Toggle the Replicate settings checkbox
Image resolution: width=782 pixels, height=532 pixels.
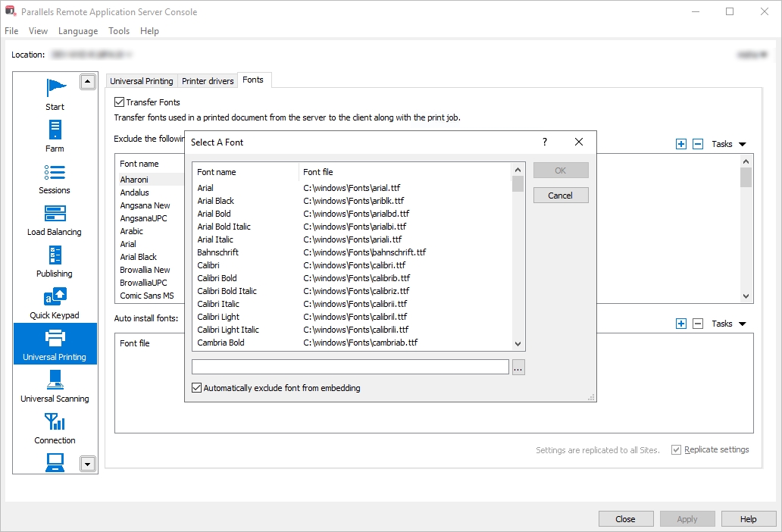(676, 449)
